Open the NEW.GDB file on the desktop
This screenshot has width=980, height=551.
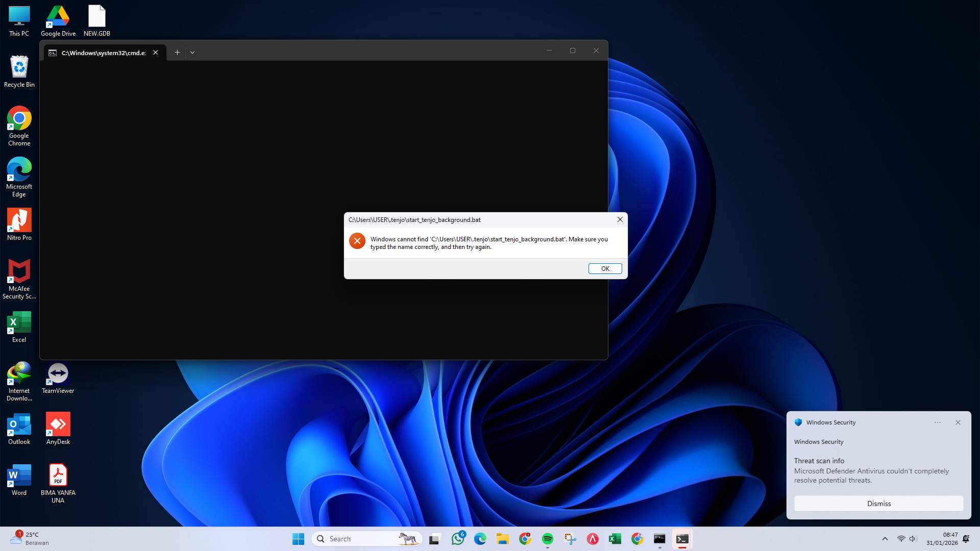96,15
